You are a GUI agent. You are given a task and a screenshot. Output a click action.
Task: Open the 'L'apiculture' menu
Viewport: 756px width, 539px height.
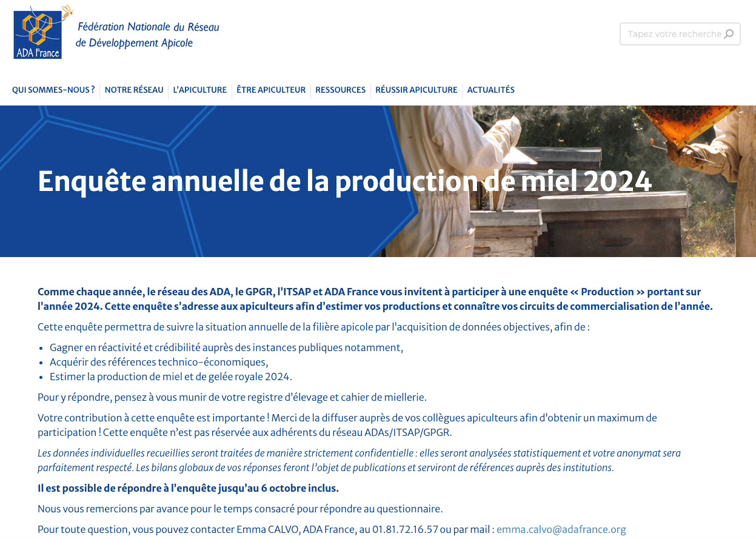click(200, 90)
